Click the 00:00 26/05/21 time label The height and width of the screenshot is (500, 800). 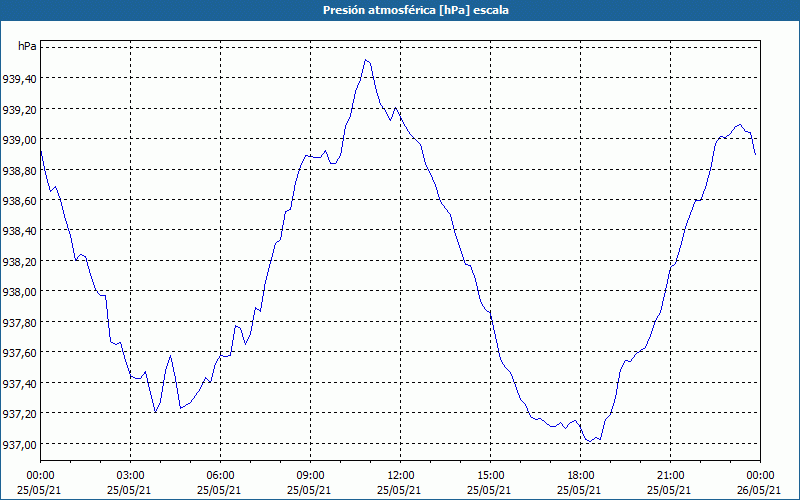coord(760,483)
